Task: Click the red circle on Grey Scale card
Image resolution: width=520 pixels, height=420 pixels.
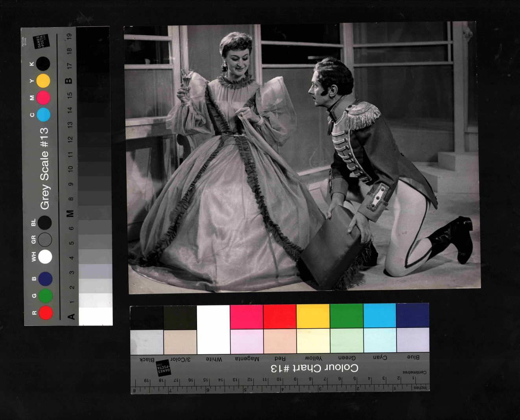Action: (x=46, y=313)
